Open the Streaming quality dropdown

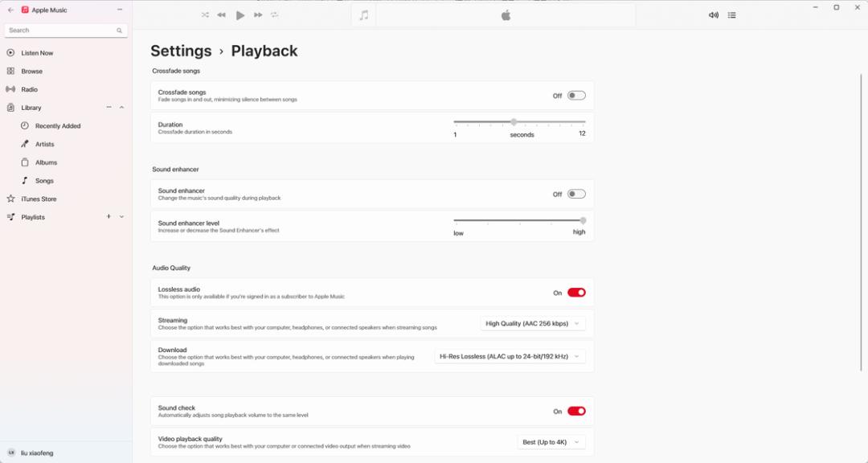coord(533,324)
